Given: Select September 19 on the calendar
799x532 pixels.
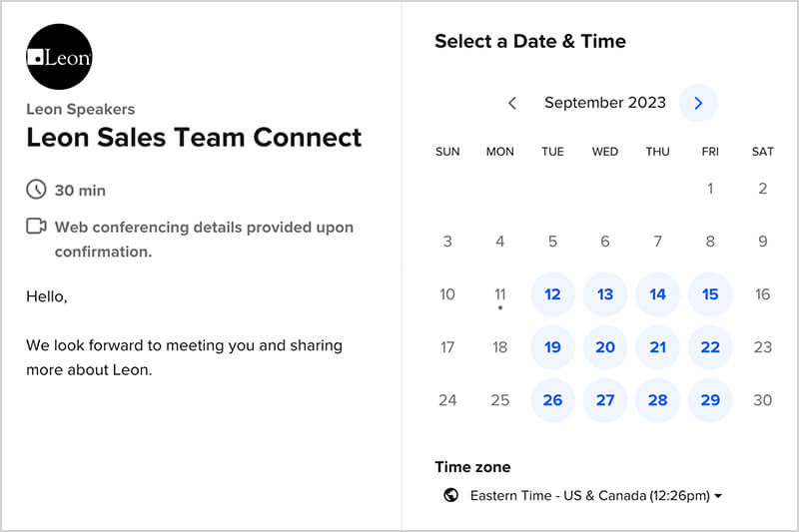Looking at the screenshot, I should [552, 347].
